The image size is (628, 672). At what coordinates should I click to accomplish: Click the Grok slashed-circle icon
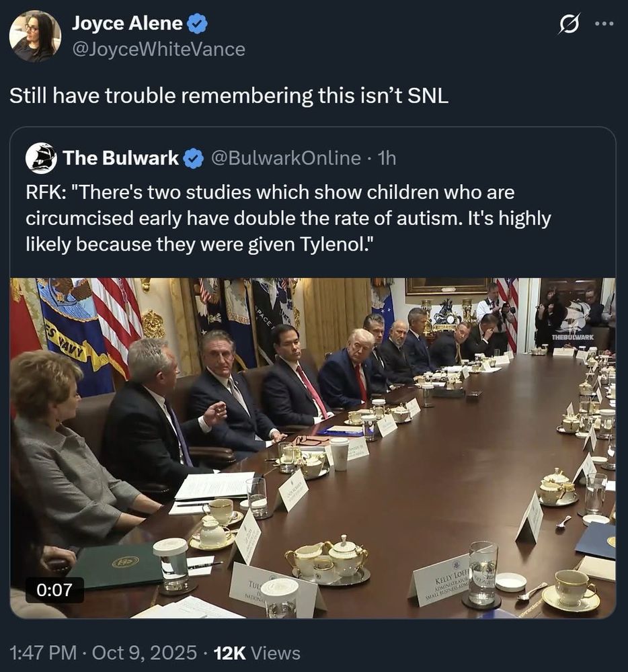click(x=570, y=23)
